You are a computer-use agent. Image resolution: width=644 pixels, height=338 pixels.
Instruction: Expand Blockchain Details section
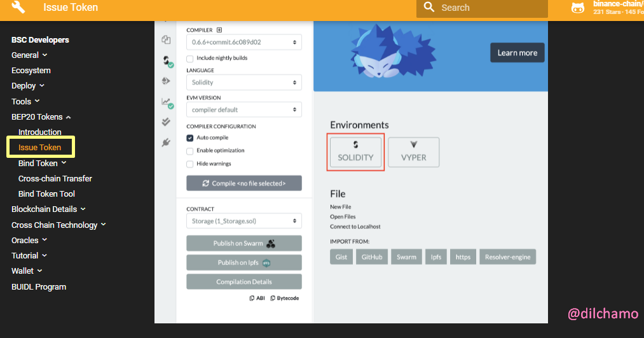(48, 209)
